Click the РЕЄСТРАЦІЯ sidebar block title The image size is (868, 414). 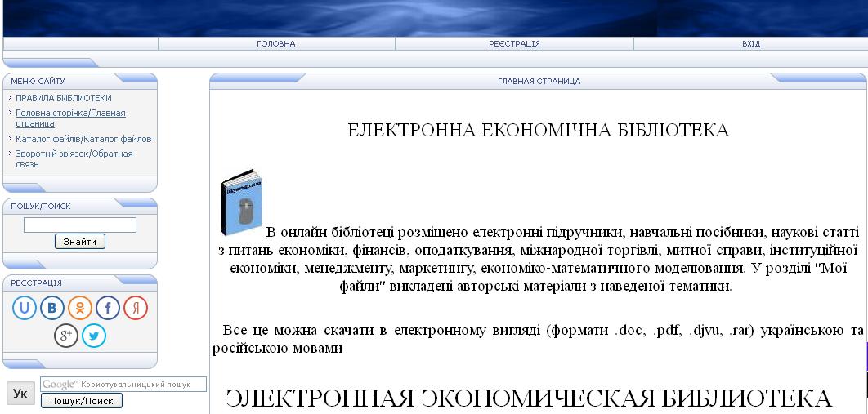(36, 283)
